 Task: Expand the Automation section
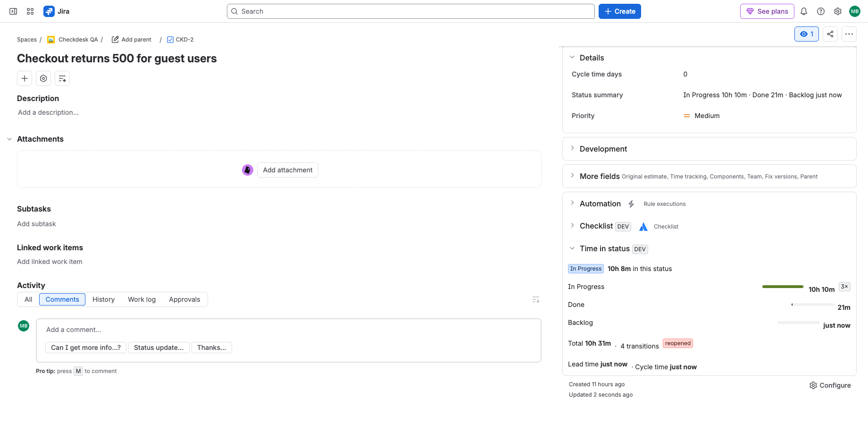(x=572, y=203)
